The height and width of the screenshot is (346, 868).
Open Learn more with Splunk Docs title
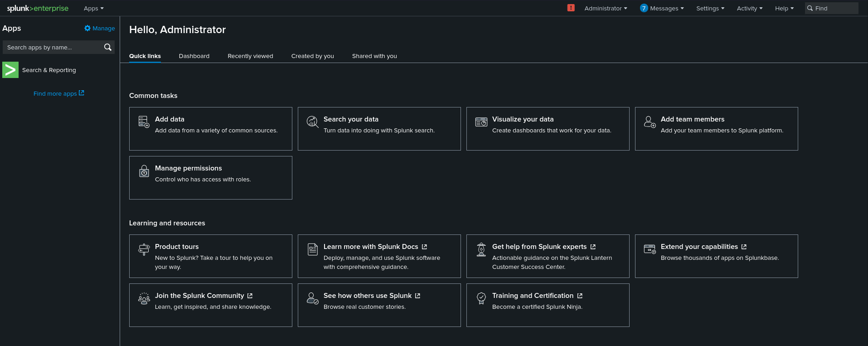[x=371, y=247]
